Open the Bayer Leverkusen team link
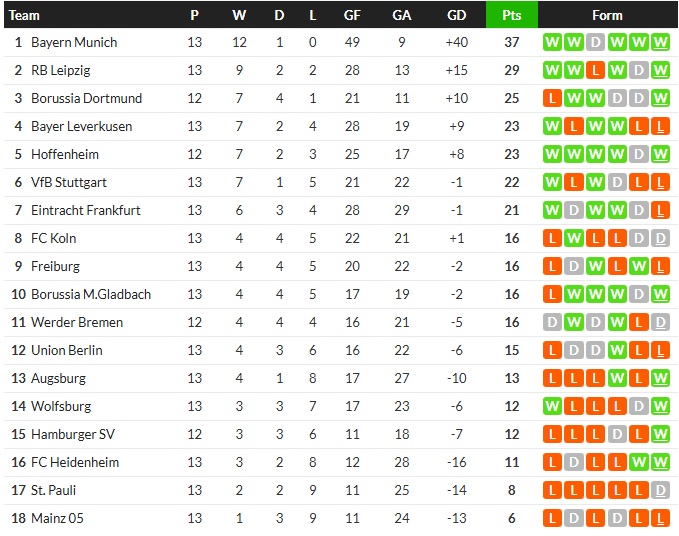This screenshot has height=536, width=679. [81, 126]
